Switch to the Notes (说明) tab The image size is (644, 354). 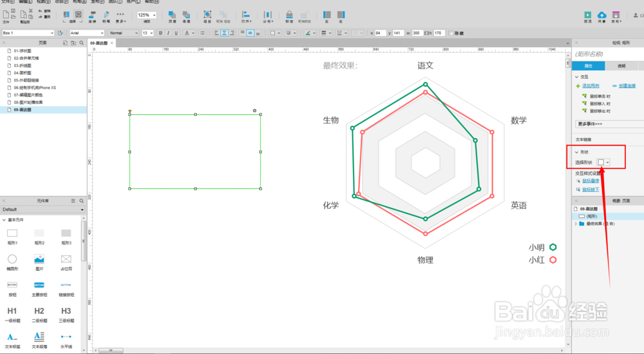[621, 66]
